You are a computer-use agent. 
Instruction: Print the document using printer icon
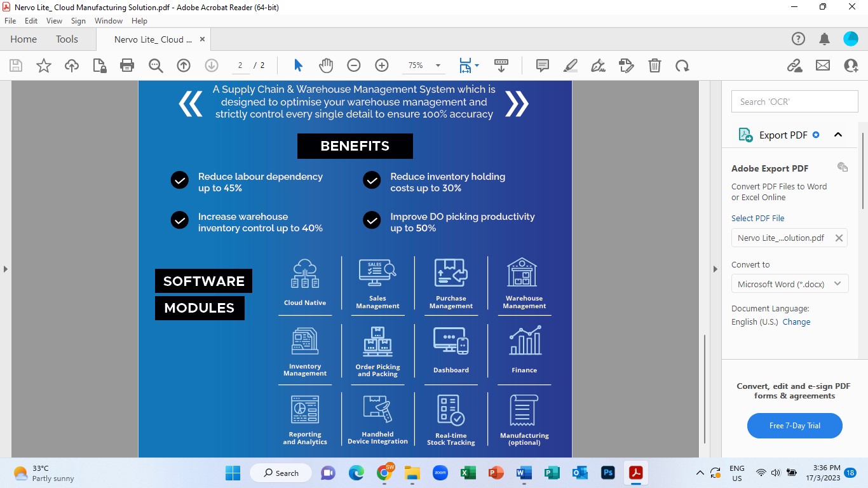(127, 65)
